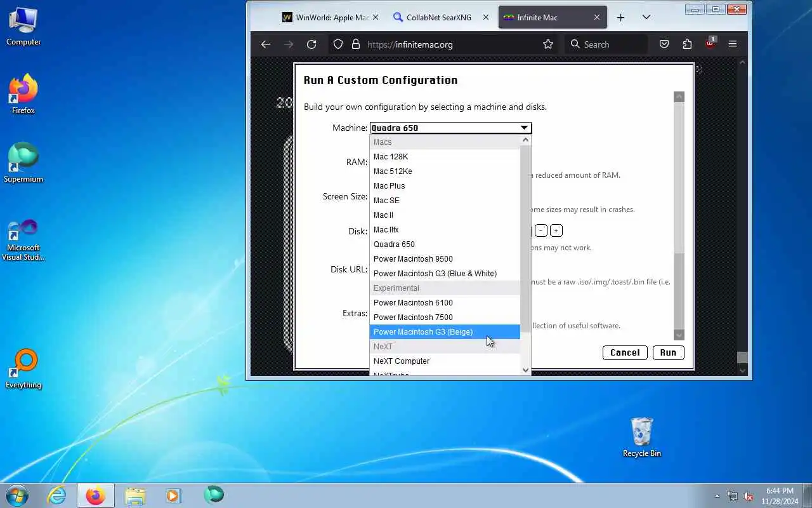Choose Mac 128K from the list

click(445, 156)
